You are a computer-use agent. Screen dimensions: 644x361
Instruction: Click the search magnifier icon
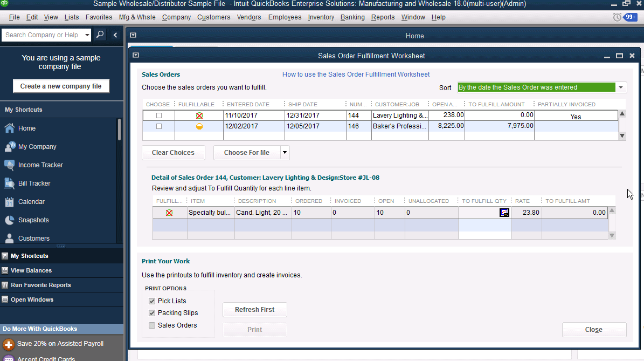(x=100, y=35)
